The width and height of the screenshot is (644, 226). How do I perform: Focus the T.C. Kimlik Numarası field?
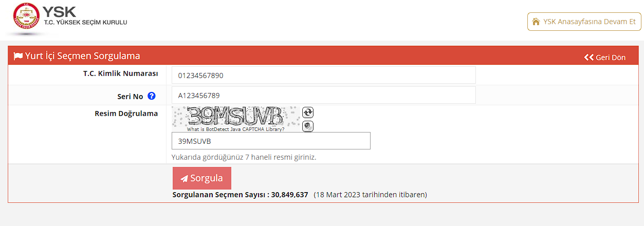tap(324, 75)
